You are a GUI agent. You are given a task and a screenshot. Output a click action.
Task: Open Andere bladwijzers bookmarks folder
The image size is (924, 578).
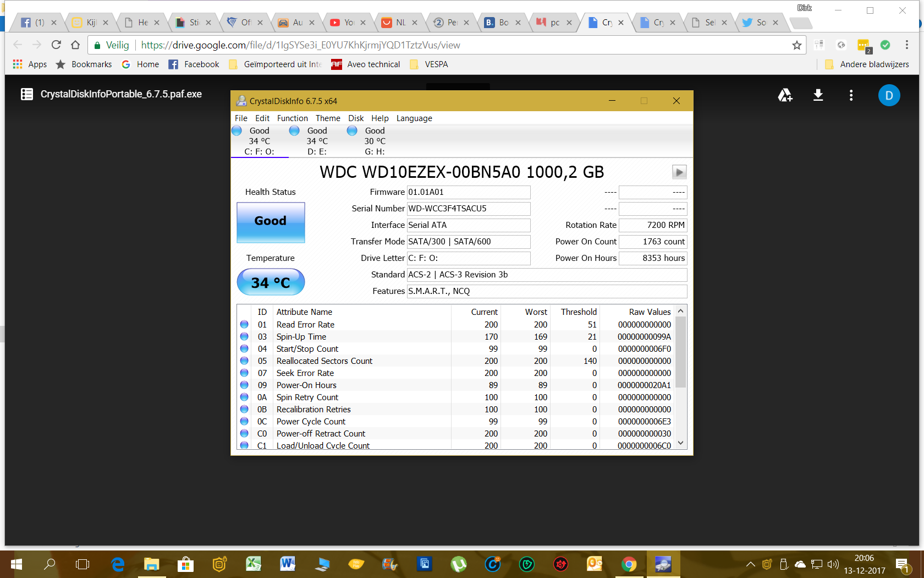point(867,64)
